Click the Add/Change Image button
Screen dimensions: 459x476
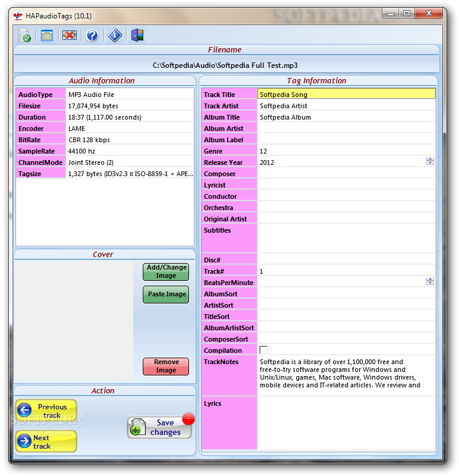166,272
